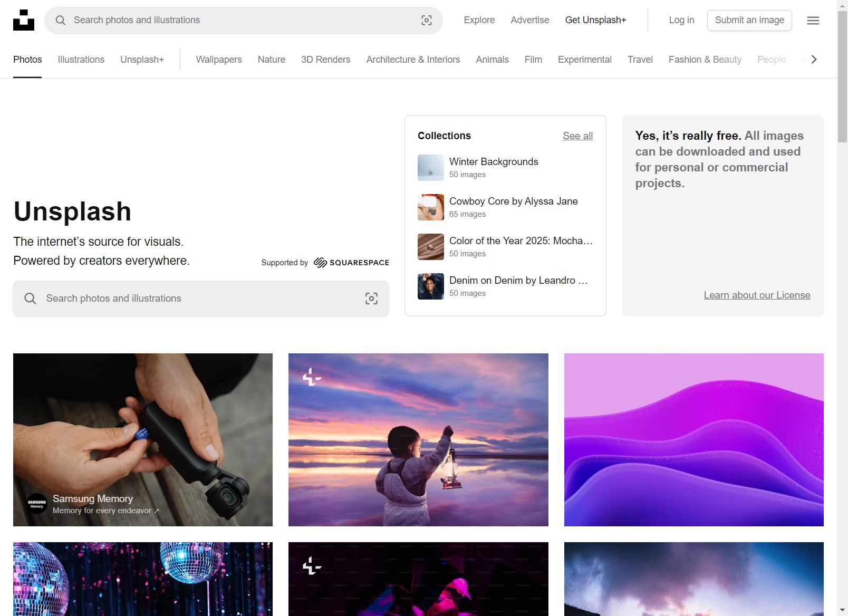The width and height of the screenshot is (848, 616).
Task: Open the Wallpapers category
Action: coord(219,60)
